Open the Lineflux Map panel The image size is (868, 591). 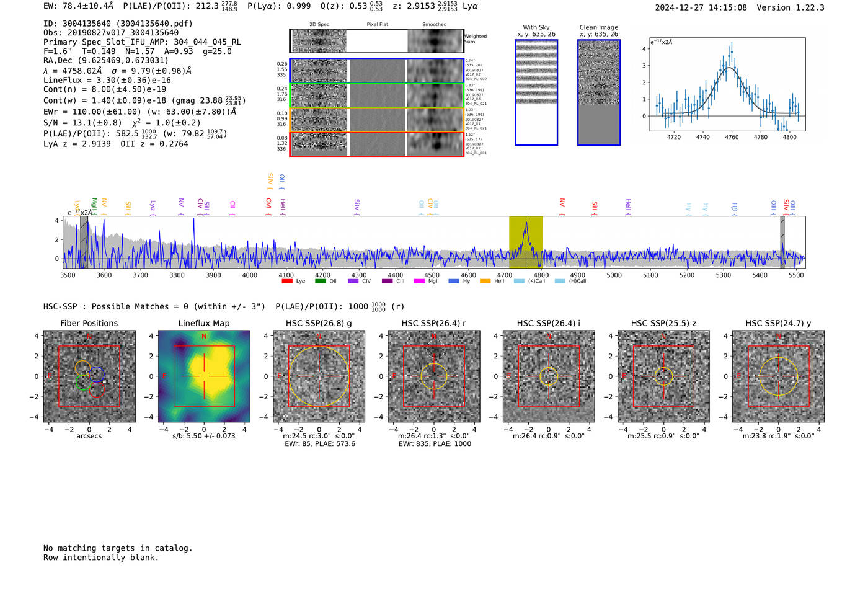204,376
